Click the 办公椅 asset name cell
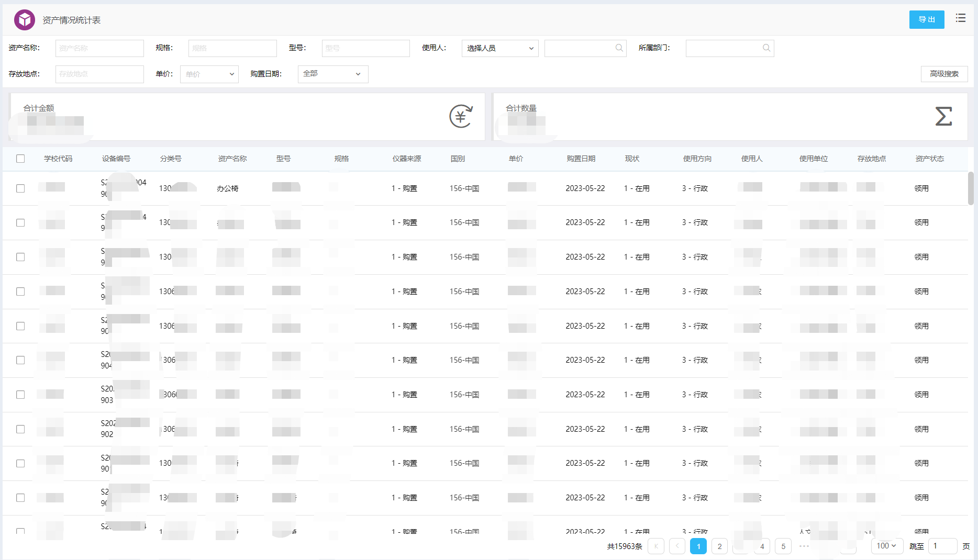The image size is (978, 560). 228,188
